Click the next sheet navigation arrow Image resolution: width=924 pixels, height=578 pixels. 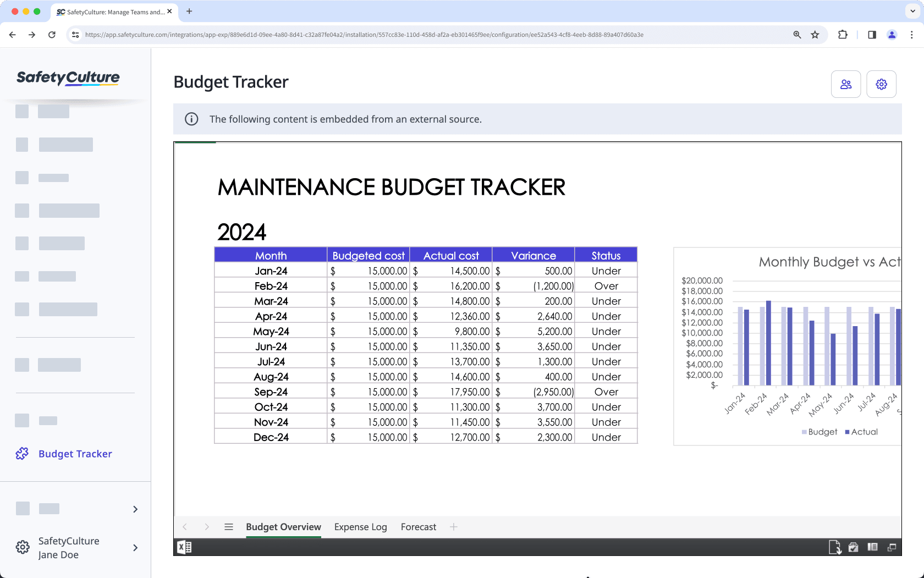pos(207,526)
